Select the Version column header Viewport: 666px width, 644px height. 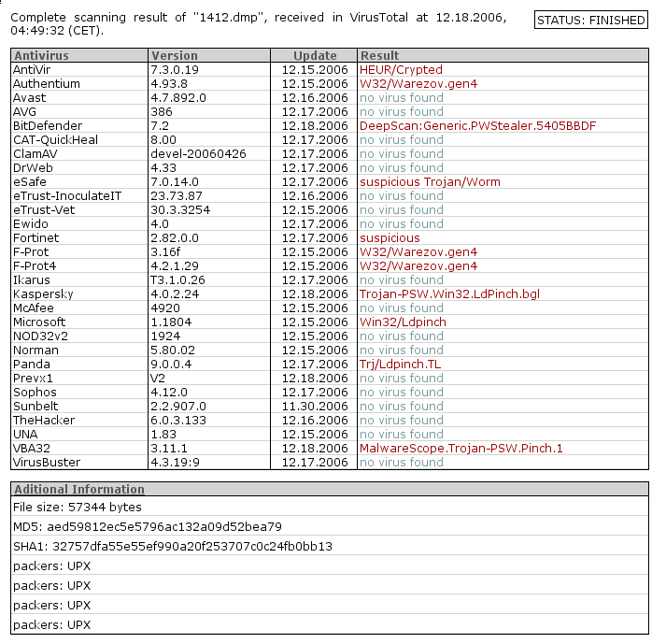[209, 56]
